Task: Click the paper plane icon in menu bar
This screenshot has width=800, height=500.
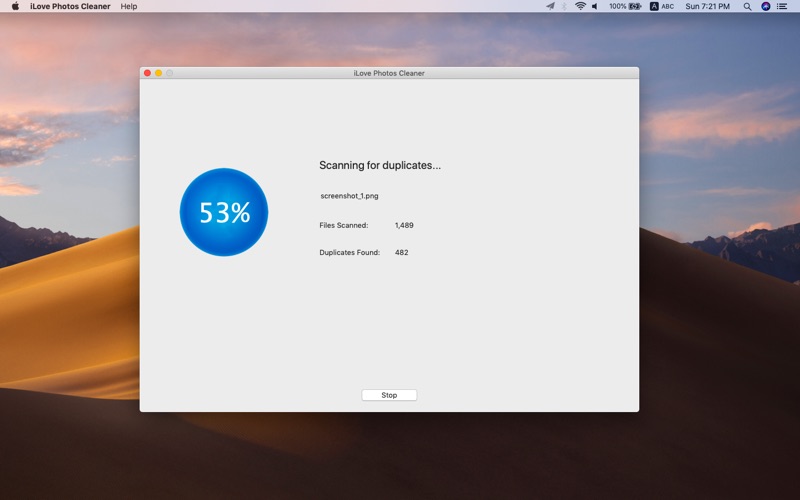Action: click(550, 6)
